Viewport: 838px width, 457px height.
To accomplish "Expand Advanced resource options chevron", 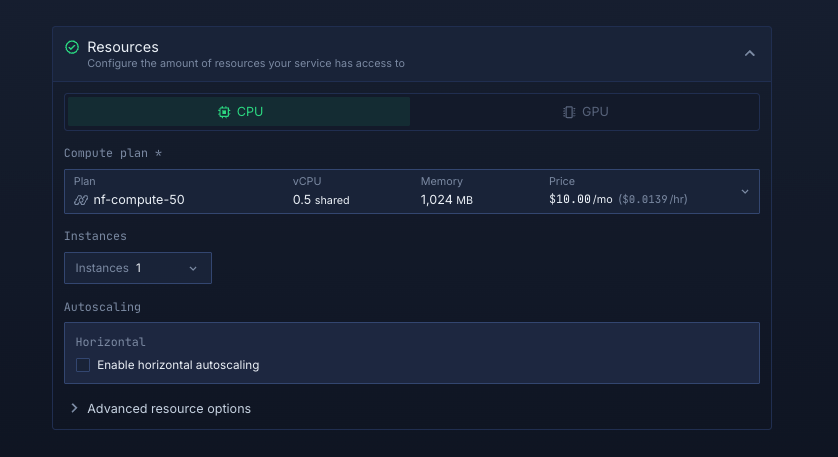I will [x=74, y=408].
